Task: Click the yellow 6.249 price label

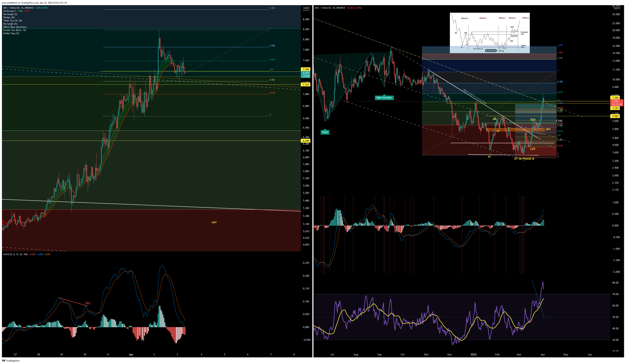Action: [305, 141]
